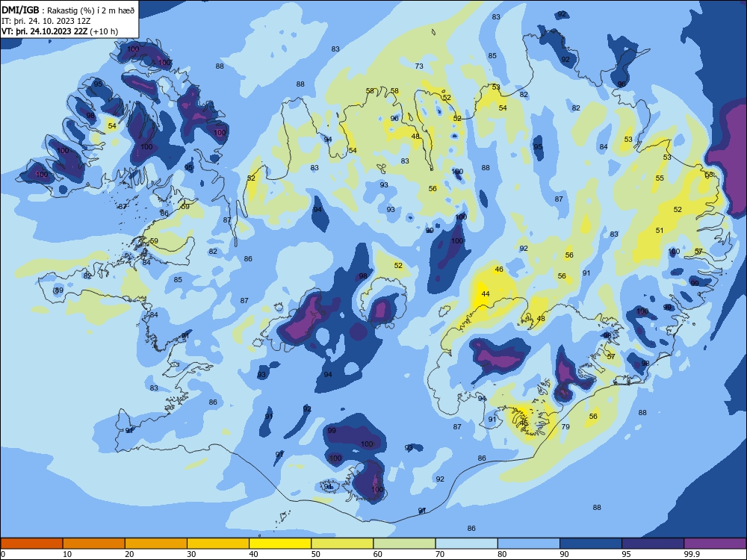Select the light orange 20–30 legend swatch
Viewport: 747px width, 560px height.
pos(156,544)
